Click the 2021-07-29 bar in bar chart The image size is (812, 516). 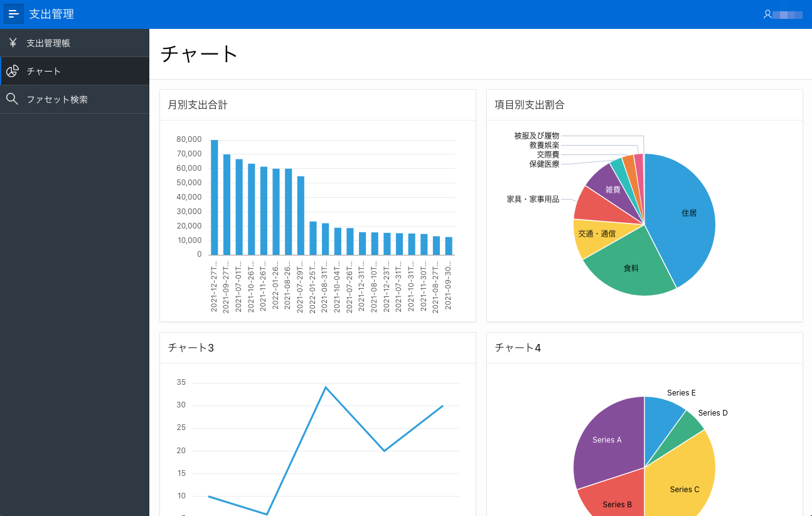pyautogui.click(x=301, y=215)
